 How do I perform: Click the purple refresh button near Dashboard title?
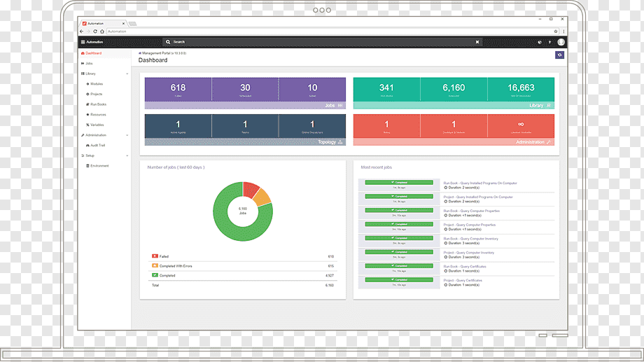tap(559, 55)
